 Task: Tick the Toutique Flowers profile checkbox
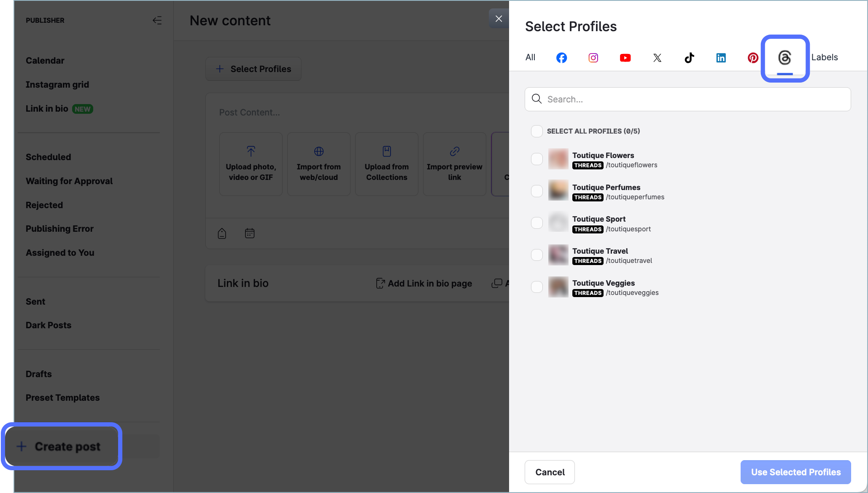tap(536, 159)
